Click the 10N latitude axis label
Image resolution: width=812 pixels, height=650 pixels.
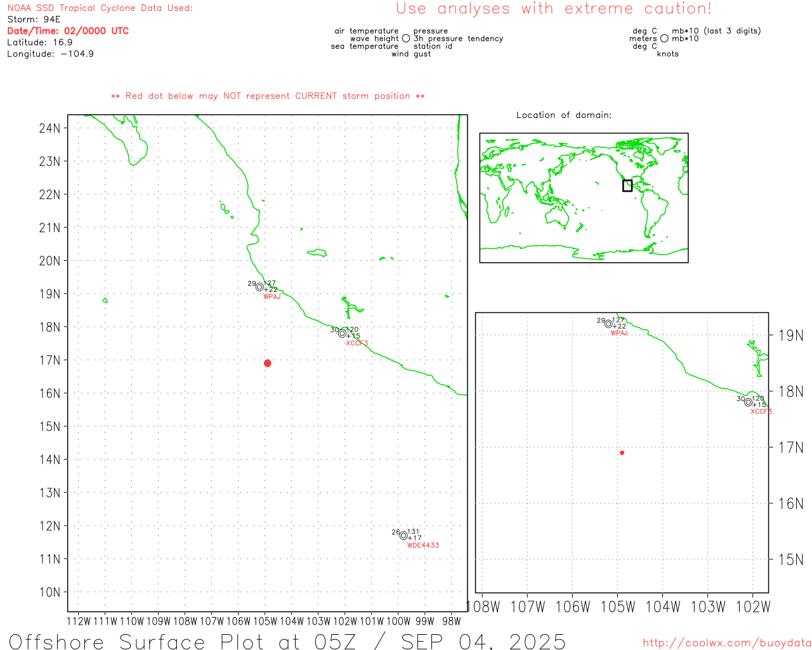(49, 592)
